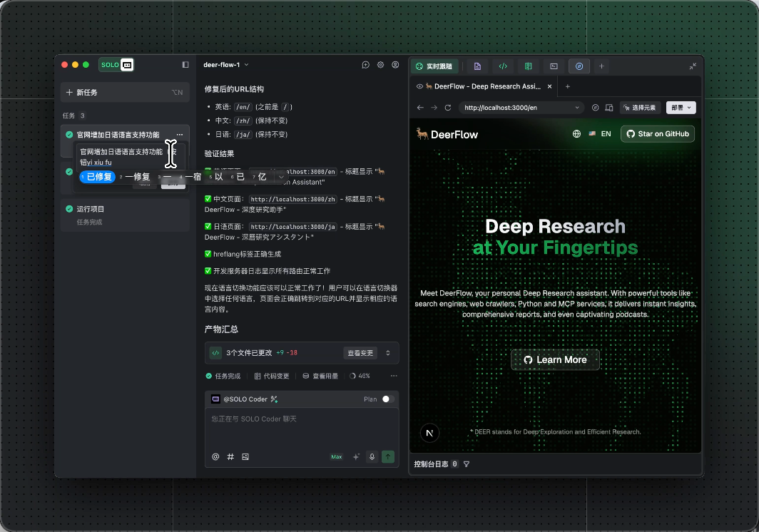Collapse the left sidebar panel icon
Viewport: 759px width, 532px height.
pos(185,65)
